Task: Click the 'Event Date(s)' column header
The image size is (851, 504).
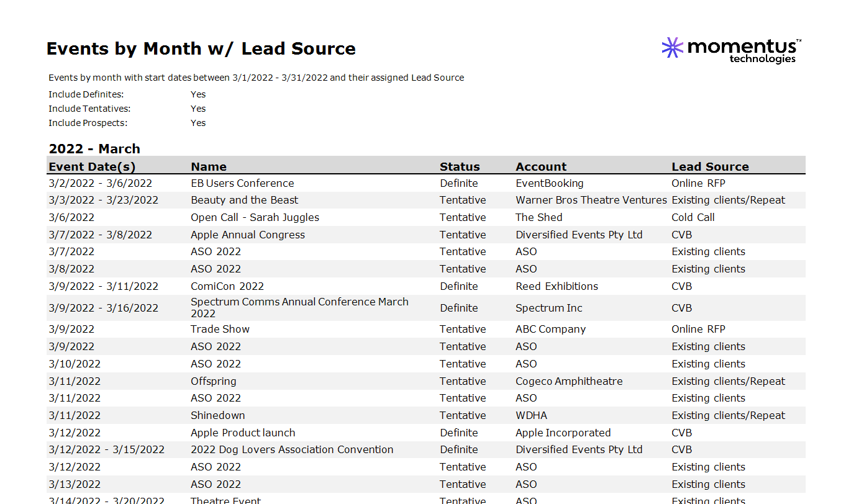Action: tap(92, 166)
